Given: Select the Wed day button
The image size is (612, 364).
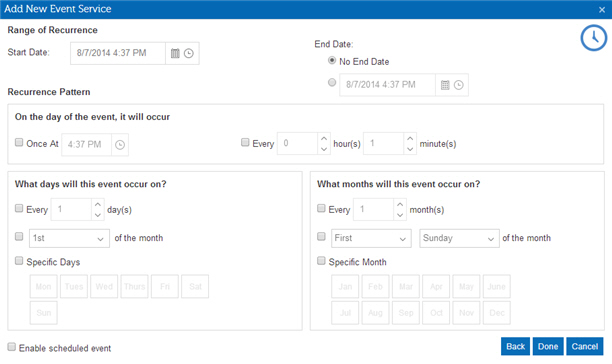Looking at the screenshot, I should pos(104,286).
